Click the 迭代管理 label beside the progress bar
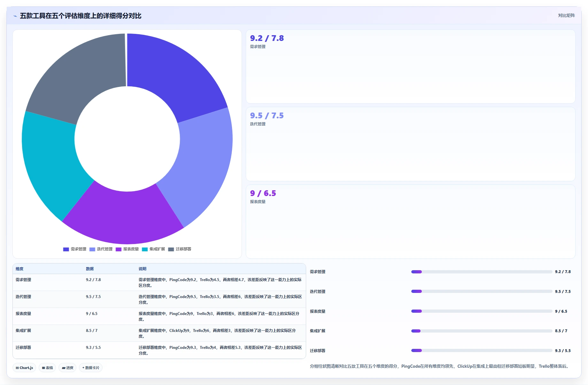The height and width of the screenshot is (385, 588). [318, 292]
